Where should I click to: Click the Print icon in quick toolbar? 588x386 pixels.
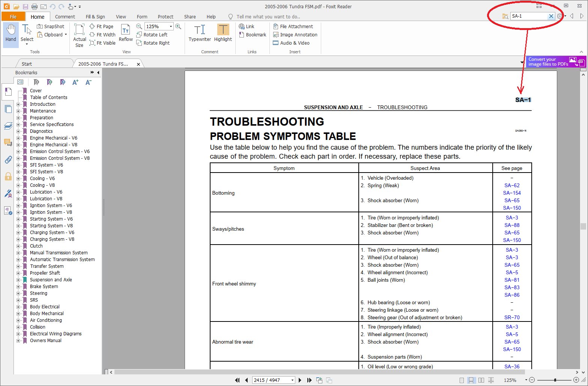34,7
